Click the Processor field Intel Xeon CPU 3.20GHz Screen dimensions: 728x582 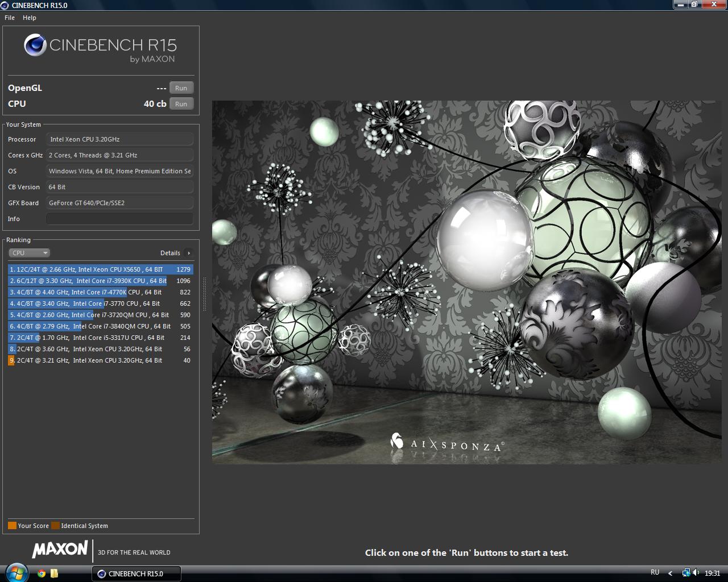[119, 139]
